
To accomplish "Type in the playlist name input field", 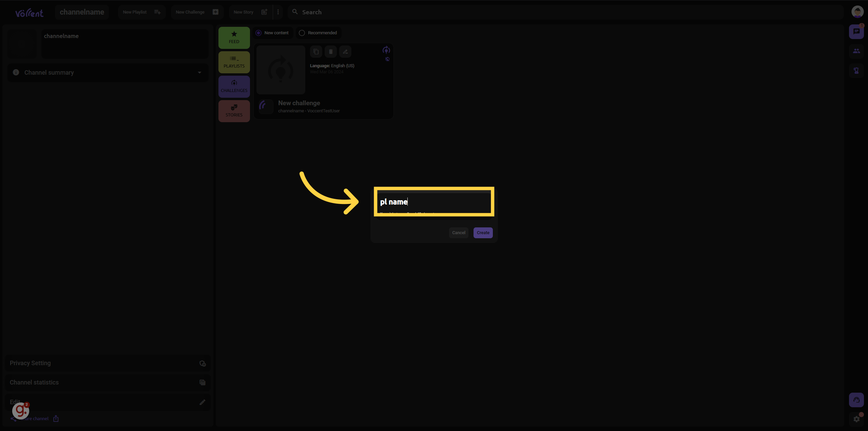I will click(x=433, y=201).
